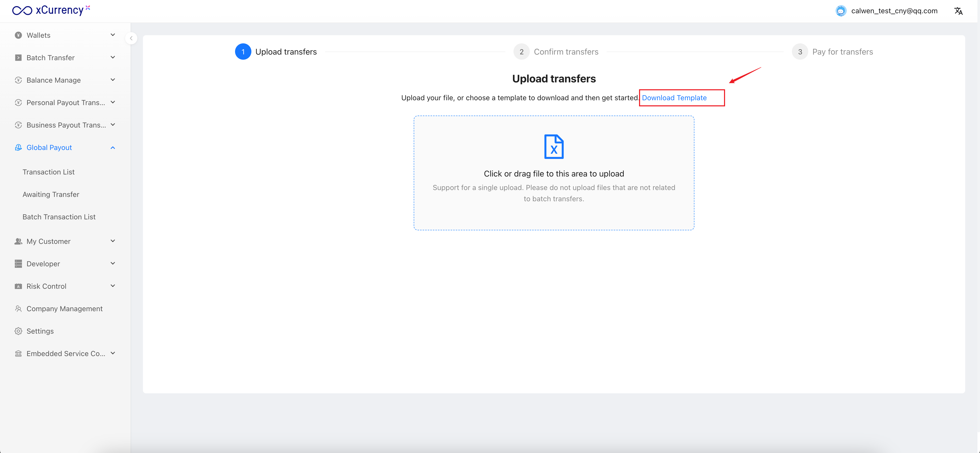Expand the Batch Transfer menu chevron
Viewport: 980px width, 453px height.
(113, 57)
